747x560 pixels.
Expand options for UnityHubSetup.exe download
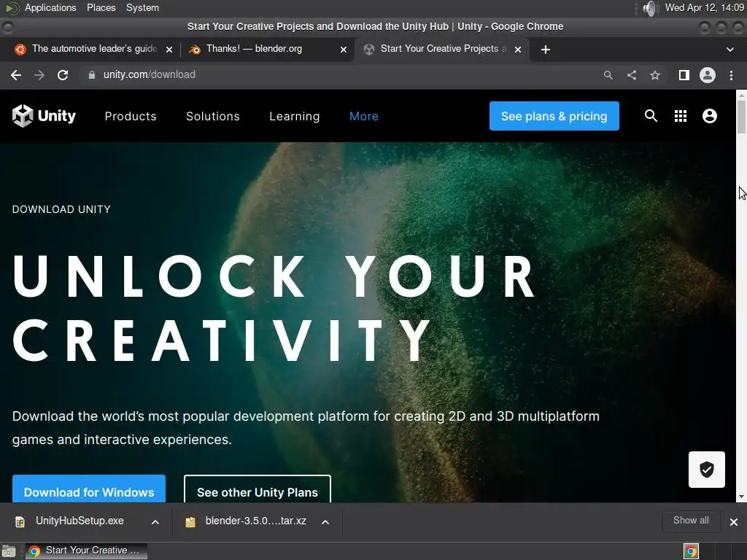[155, 522]
